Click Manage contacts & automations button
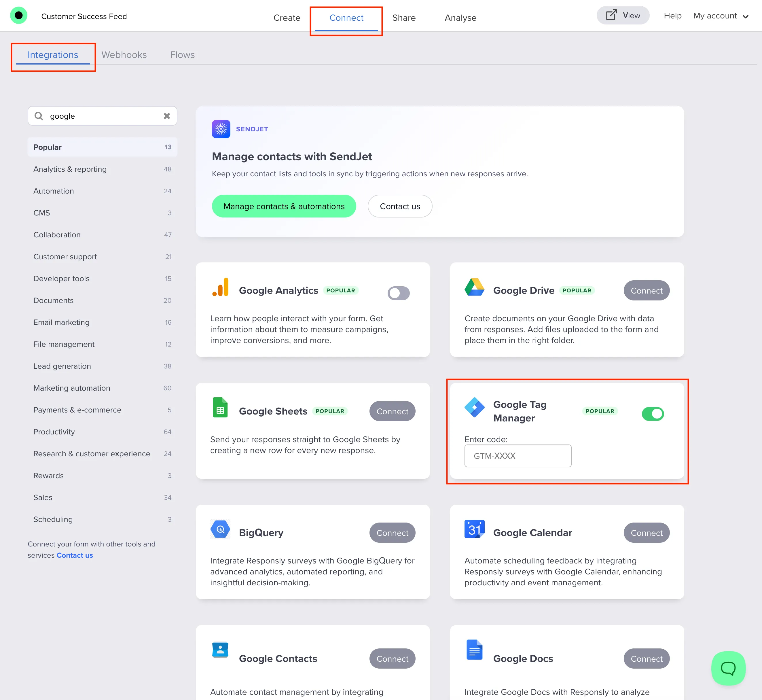 click(x=284, y=206)
